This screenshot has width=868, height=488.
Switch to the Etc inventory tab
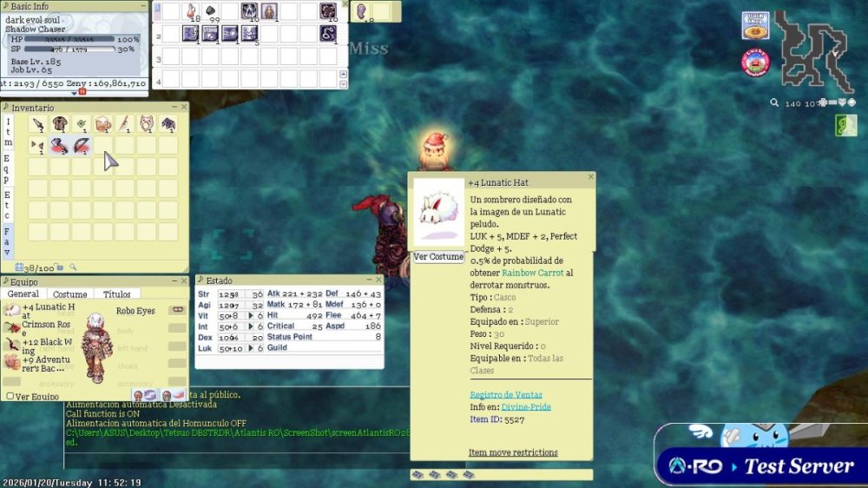pyautogui.click(x=8, y=204)
